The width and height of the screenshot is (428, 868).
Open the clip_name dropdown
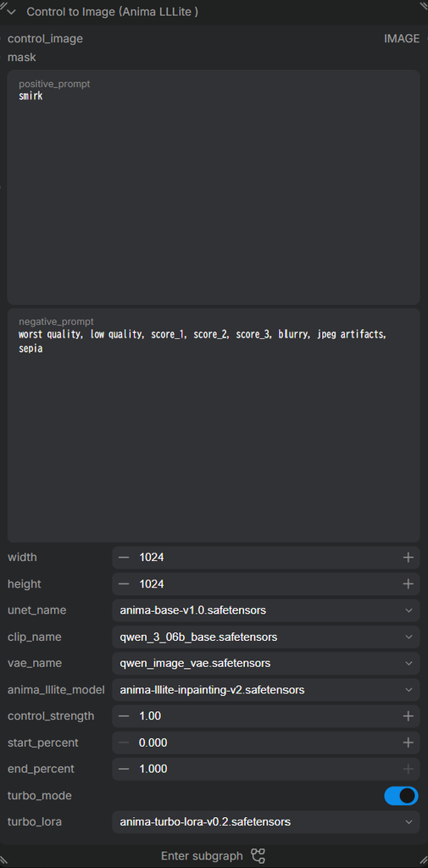(x=266, y=637)
